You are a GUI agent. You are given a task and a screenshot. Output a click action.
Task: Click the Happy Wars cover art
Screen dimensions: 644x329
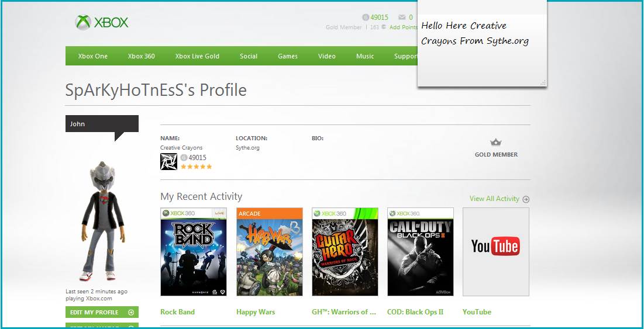click(x=270, y=252)
